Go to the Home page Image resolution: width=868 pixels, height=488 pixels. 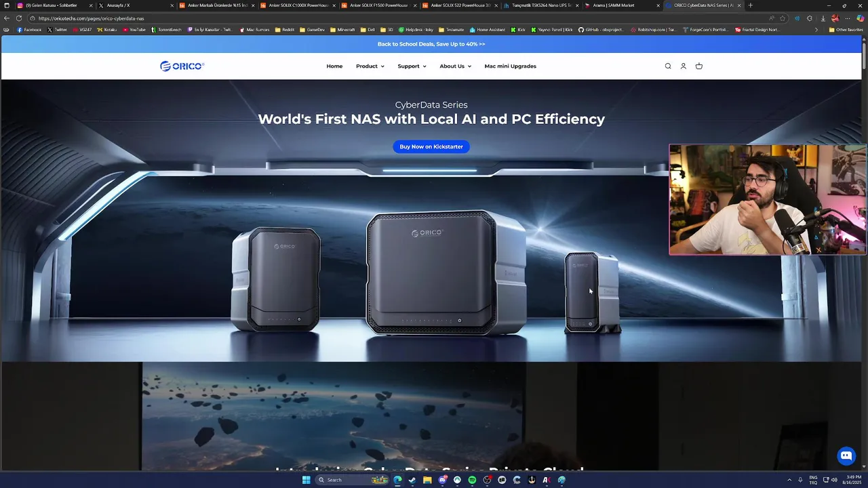pyautogui.click(x=334, y=66)
